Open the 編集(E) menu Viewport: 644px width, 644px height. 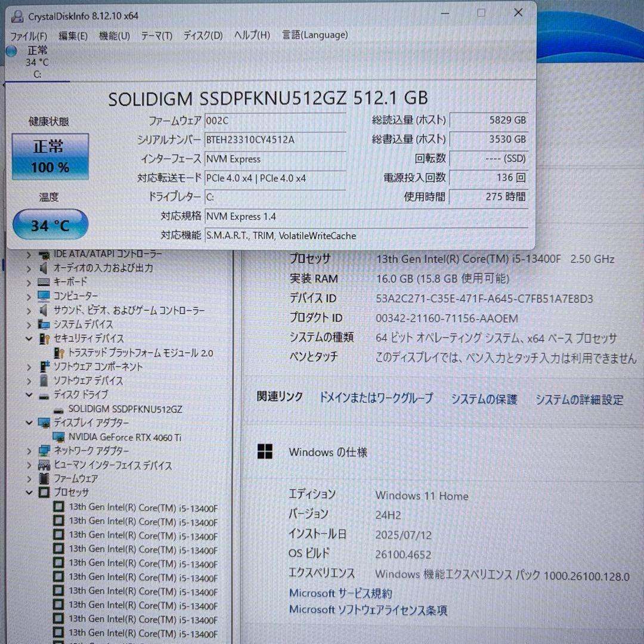(x=73, y=36)
